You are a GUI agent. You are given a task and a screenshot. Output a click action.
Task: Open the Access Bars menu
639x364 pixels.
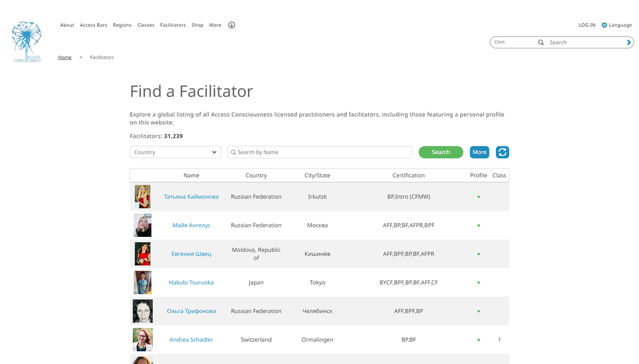coord(93,25)
